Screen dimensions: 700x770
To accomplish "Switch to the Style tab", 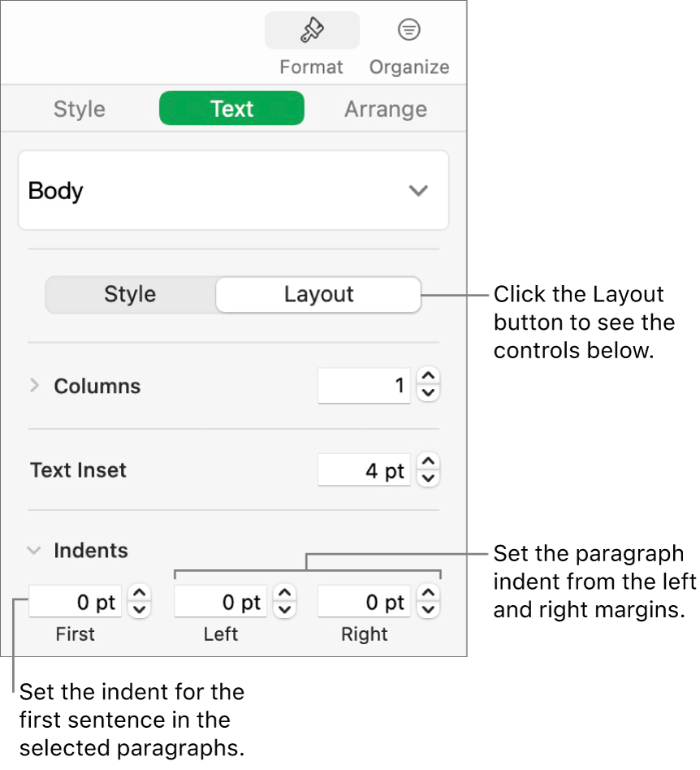I will tap(79, 108).
